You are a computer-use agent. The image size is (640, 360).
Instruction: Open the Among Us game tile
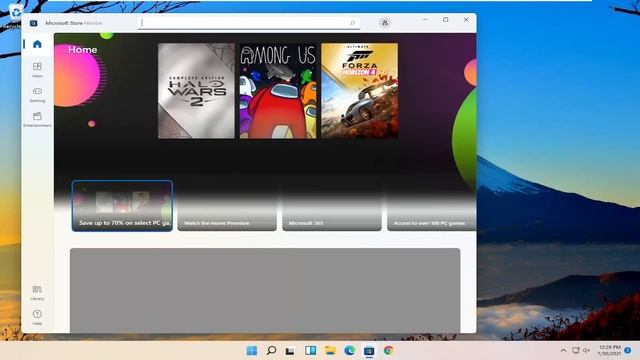[x=278, y=91]
